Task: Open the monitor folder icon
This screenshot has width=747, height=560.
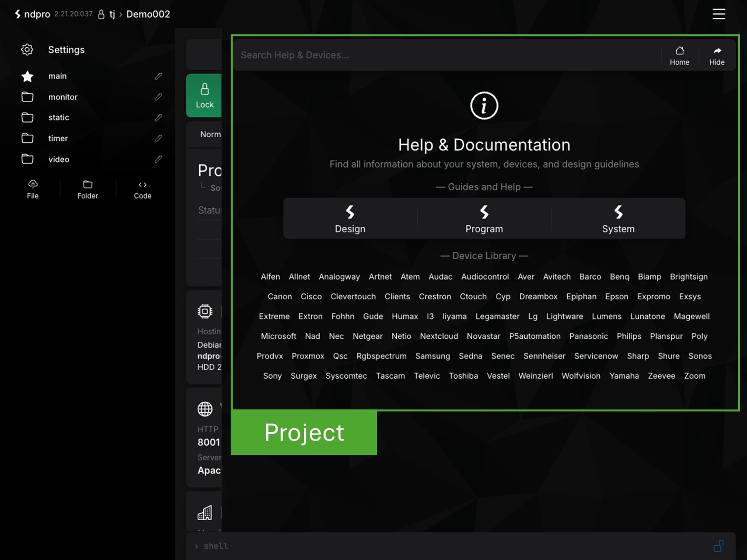Action: click(x=28, y=97)
